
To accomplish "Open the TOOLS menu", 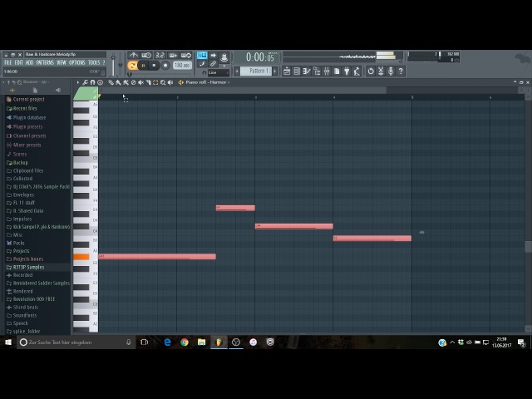I will click(94, 62).
